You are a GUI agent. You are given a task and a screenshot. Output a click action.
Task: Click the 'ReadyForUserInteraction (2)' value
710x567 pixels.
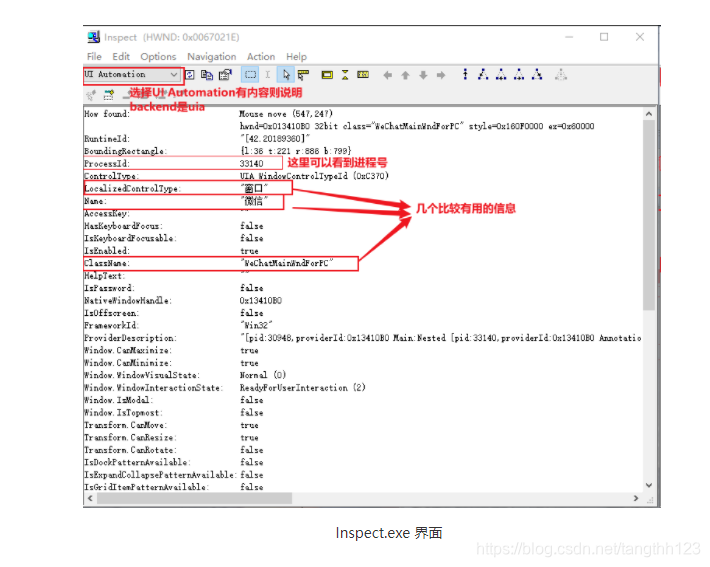[302, 388]
